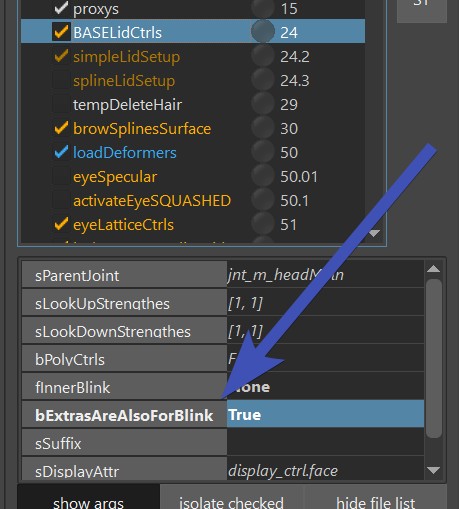Toggle the eyeLatticeCtrls checkmark

pos(61,224)
